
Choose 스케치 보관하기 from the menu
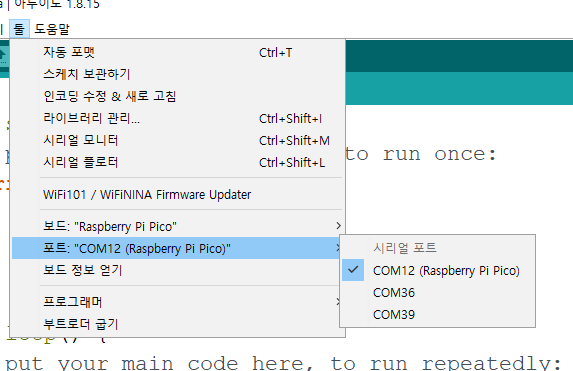(x=178, y=74)
